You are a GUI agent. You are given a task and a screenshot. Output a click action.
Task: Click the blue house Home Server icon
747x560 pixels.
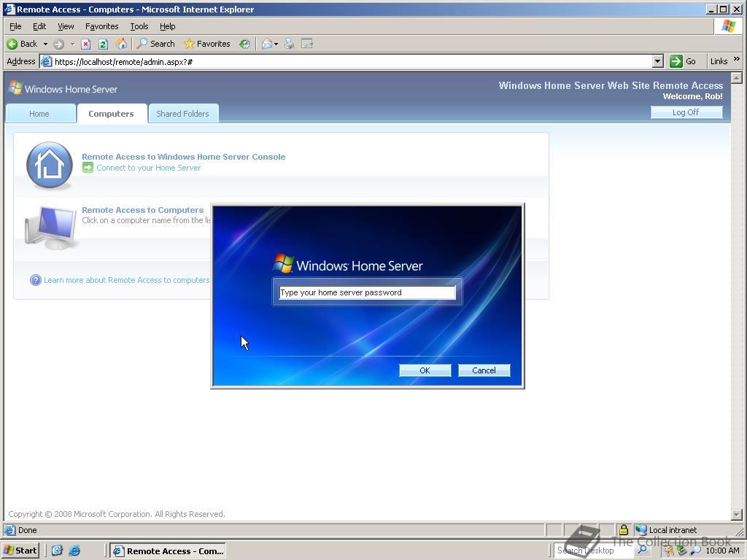click(50, 165)
